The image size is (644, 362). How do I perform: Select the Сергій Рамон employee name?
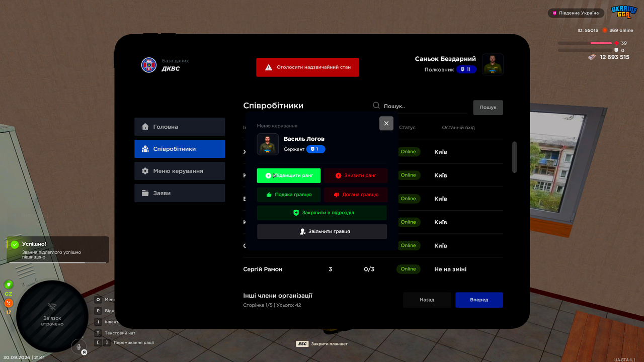(263, 269)
